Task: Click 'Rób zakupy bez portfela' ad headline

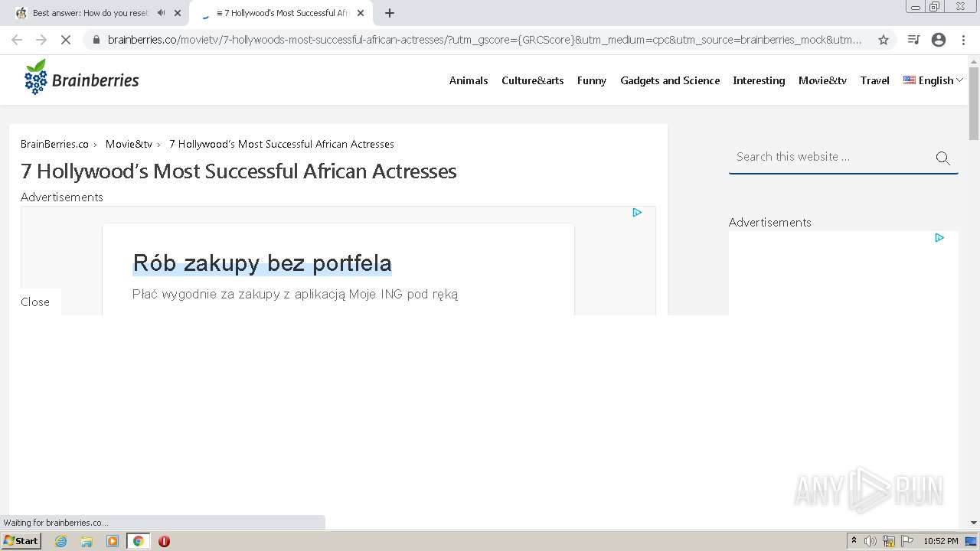Action: (262, 263)
